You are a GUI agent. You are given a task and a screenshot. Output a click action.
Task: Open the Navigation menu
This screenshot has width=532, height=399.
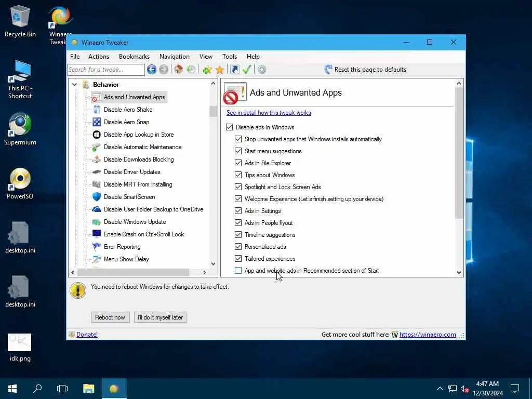[x=175, y=57]
